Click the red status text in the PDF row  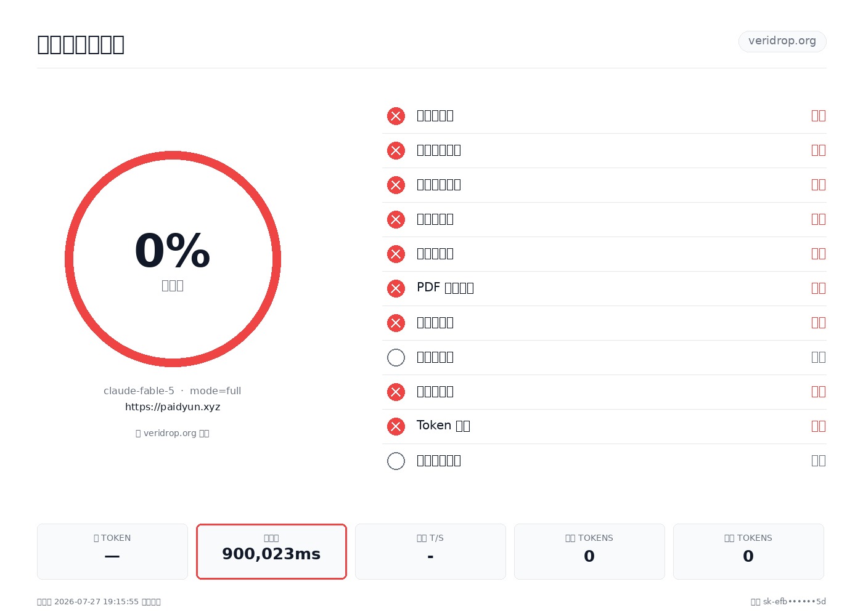coord(819,288)
